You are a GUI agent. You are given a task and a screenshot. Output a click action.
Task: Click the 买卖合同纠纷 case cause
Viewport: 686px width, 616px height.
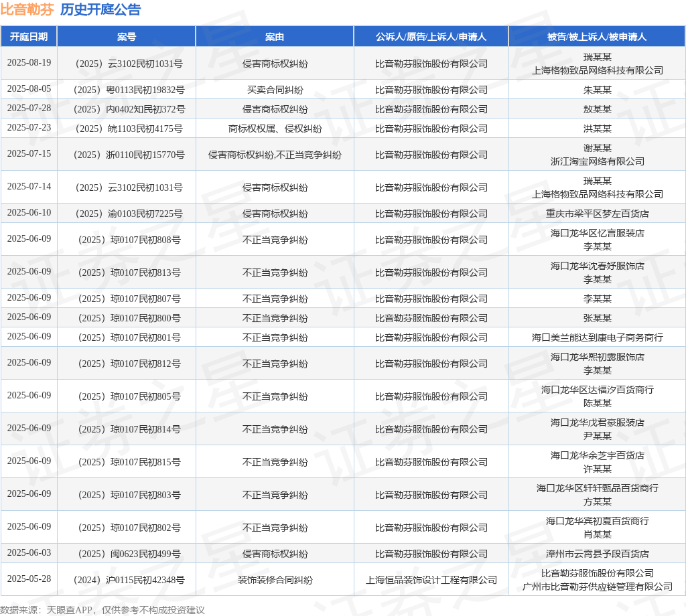coord(275,90)
